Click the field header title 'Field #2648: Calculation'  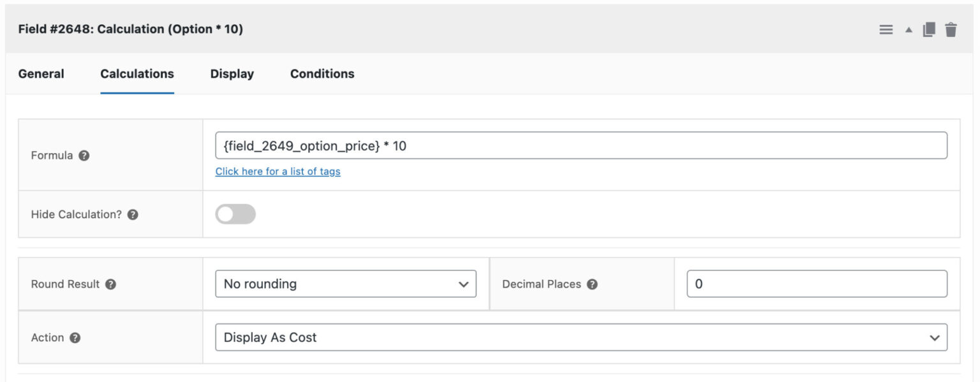pos(130,29)
